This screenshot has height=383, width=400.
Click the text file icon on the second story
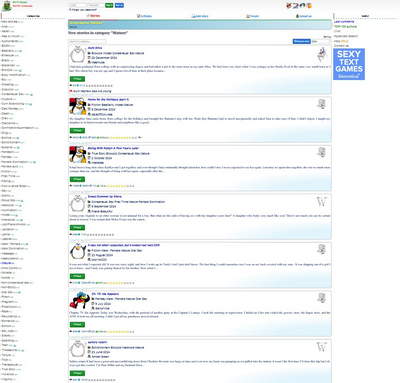(321, 104)
